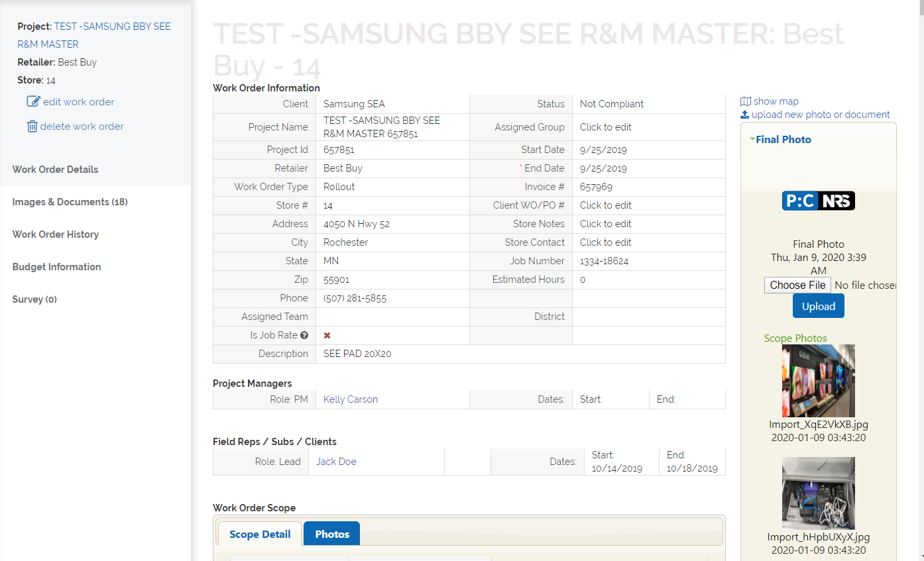Click the Client value Samsung SEA
This screenshot has height=561, width=924.
(x=354, y=104)
